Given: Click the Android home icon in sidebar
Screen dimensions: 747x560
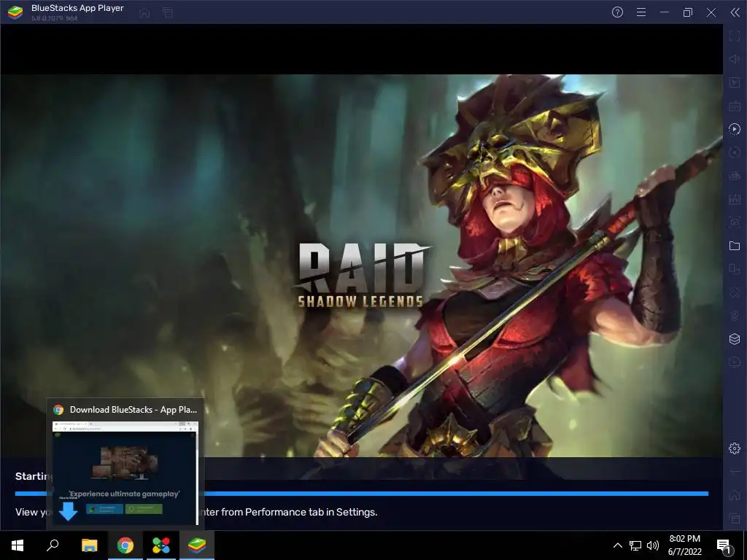Looking at the screenshot, I should pyautogui.click(x=735, y=495).
